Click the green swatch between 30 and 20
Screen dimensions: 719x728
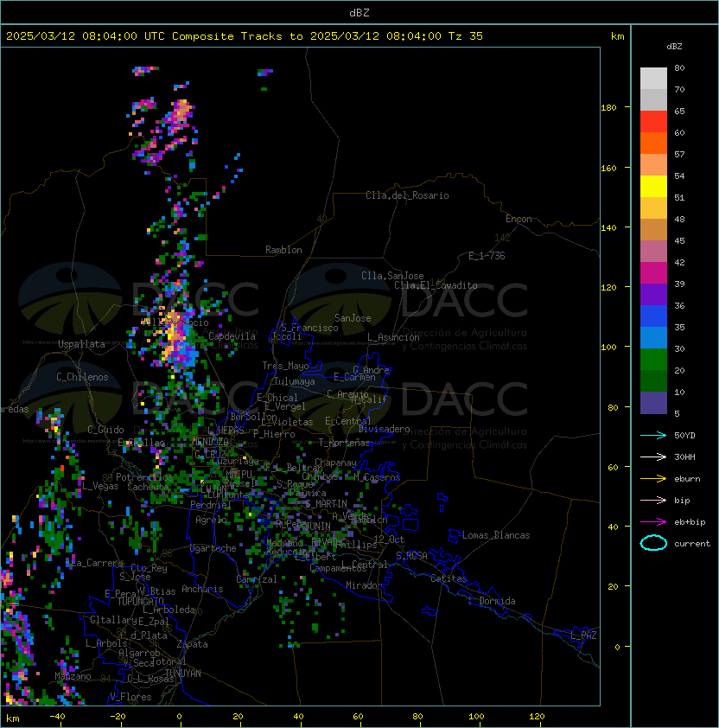[x=653, y=359]
